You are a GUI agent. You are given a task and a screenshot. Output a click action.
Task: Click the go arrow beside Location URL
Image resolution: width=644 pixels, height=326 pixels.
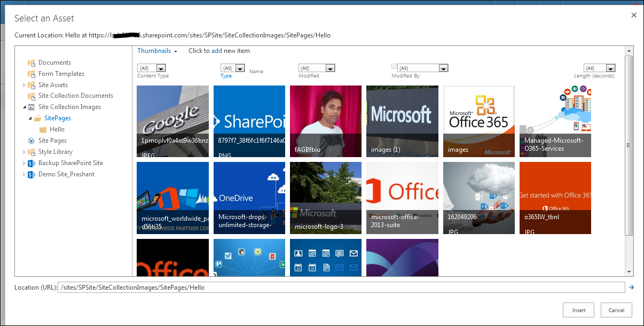(x=631, y=288)
